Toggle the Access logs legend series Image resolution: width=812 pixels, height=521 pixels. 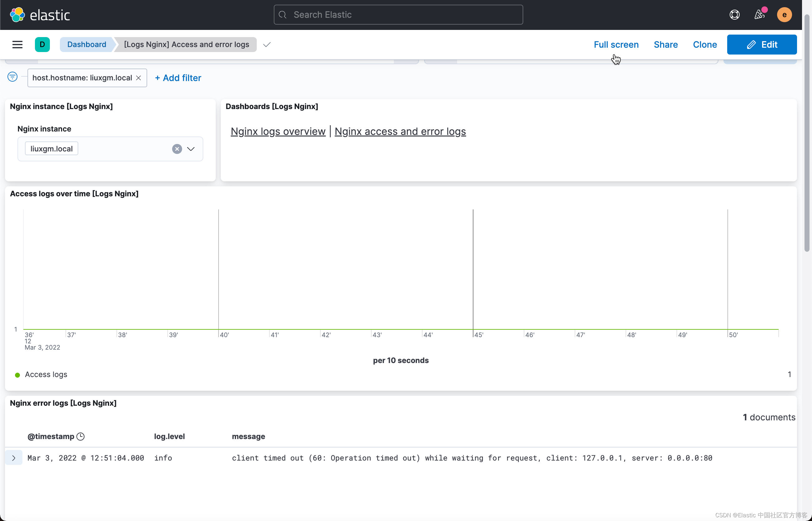(46, 375)
